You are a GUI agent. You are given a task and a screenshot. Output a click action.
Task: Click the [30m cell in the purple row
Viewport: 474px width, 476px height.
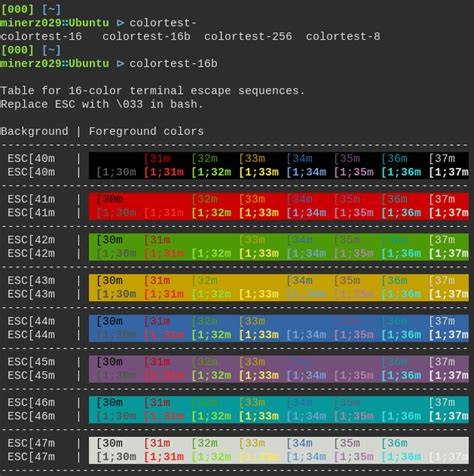coord(110,362)
